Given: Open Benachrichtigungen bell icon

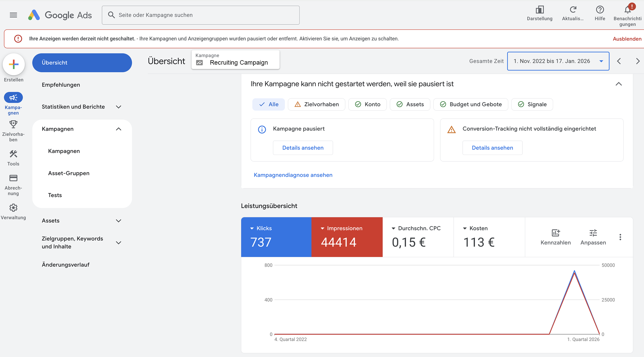Looking at the screenshot, I should 628,10.
